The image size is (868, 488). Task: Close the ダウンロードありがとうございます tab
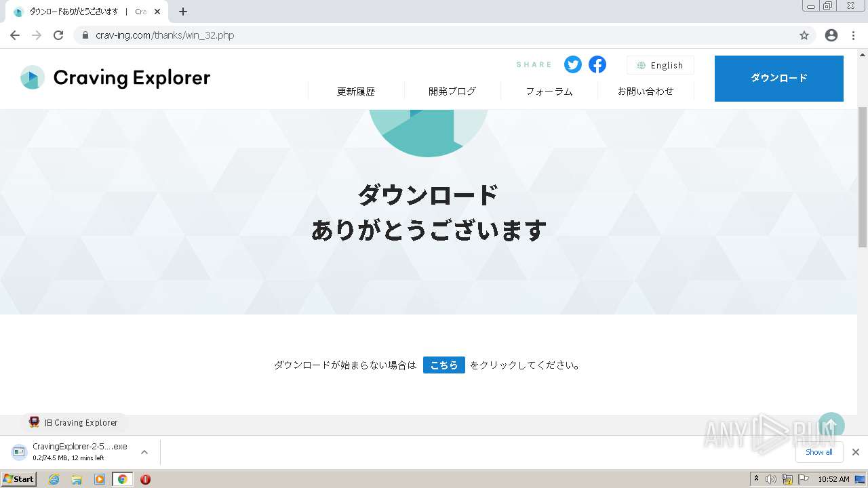click(x=157, y=12)
